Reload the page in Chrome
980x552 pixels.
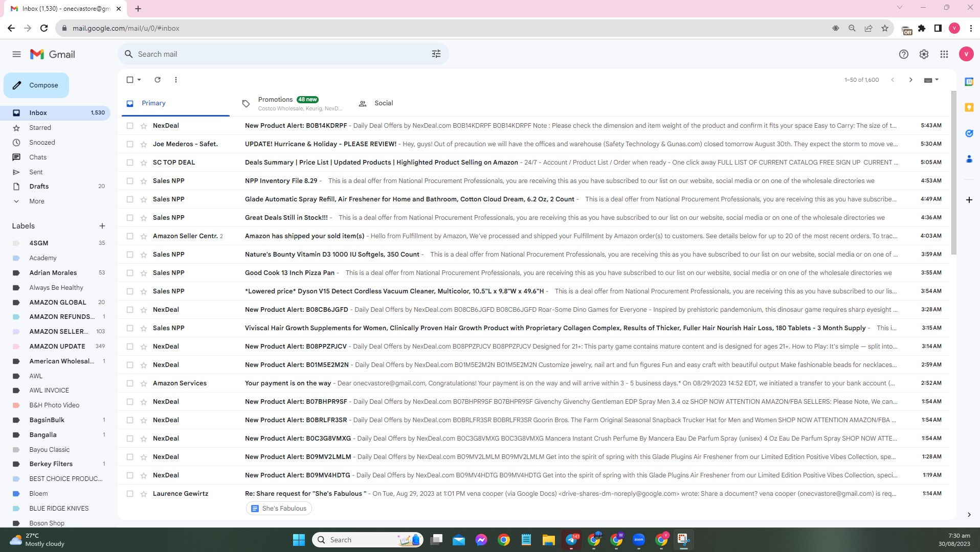tap(44, 28)
